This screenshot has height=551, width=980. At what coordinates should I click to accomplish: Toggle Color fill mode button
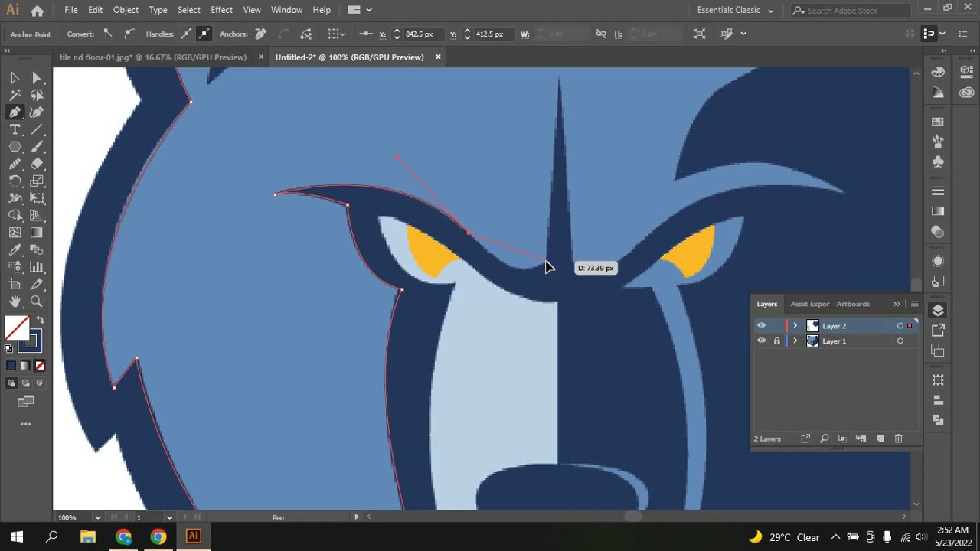coord(11,366)
